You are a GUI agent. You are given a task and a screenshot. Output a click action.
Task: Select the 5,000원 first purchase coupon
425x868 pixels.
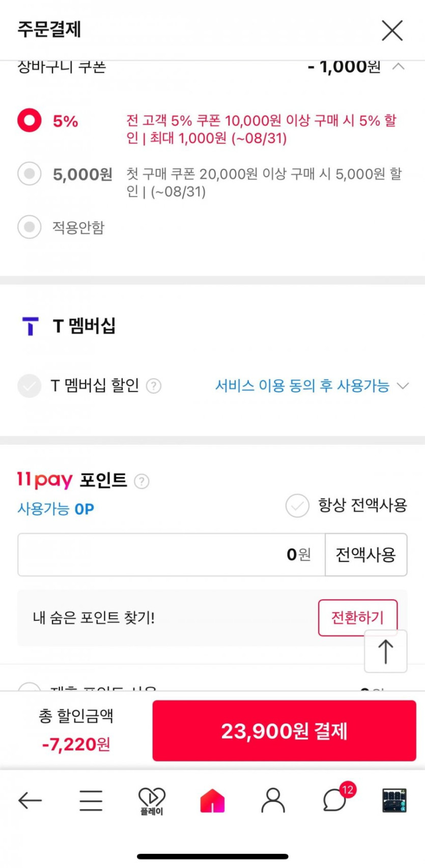point(30,174)
